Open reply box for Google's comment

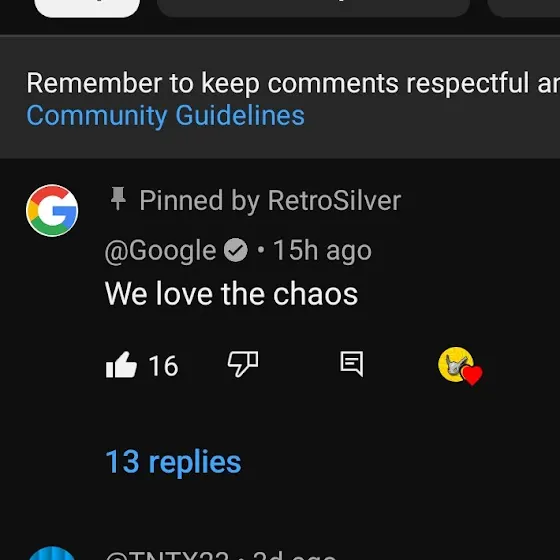351,364
